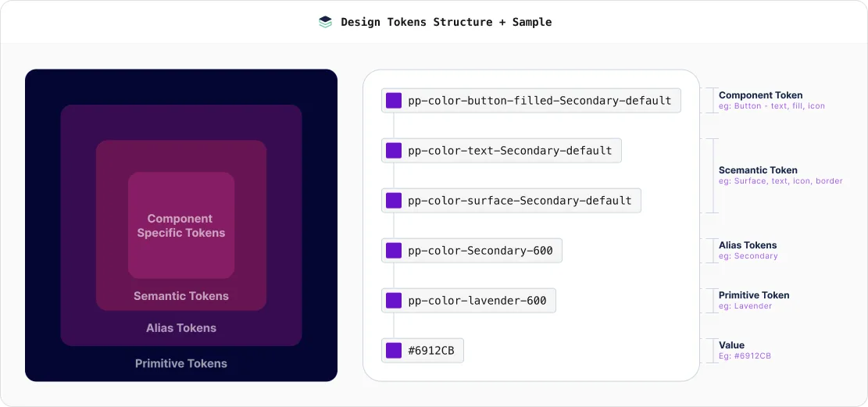Select the purple swatch beside pp-color-surface-Secondary-default

[394, 201]
